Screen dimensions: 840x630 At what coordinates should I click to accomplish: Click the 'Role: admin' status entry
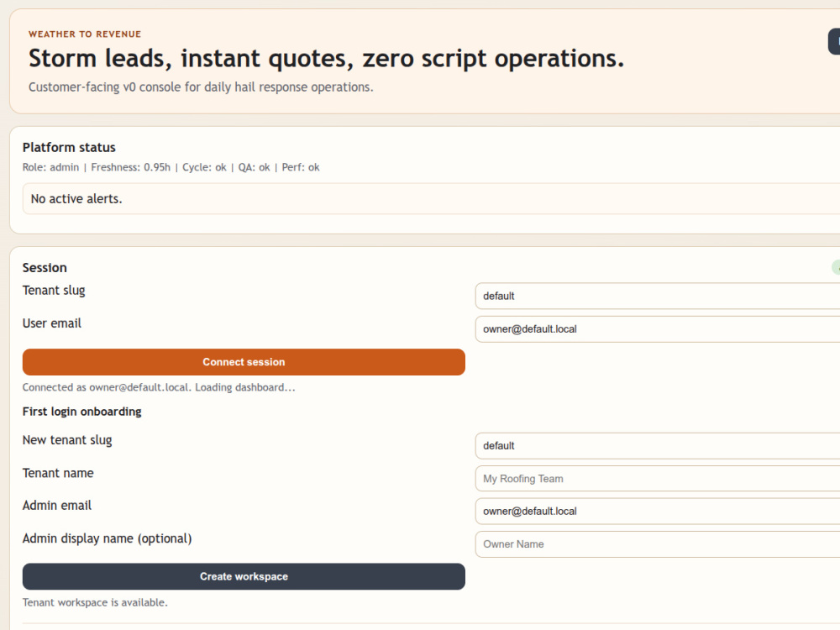(x=50, y=167)
